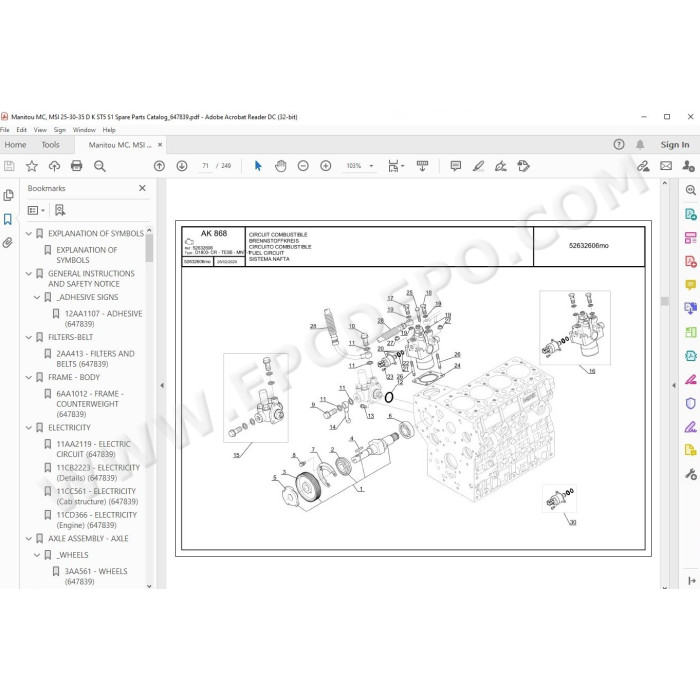Image resolution: width=700 pixels, height=700 pixels.
Task: Open search tools icon in right pane
Action: point(691,190)
